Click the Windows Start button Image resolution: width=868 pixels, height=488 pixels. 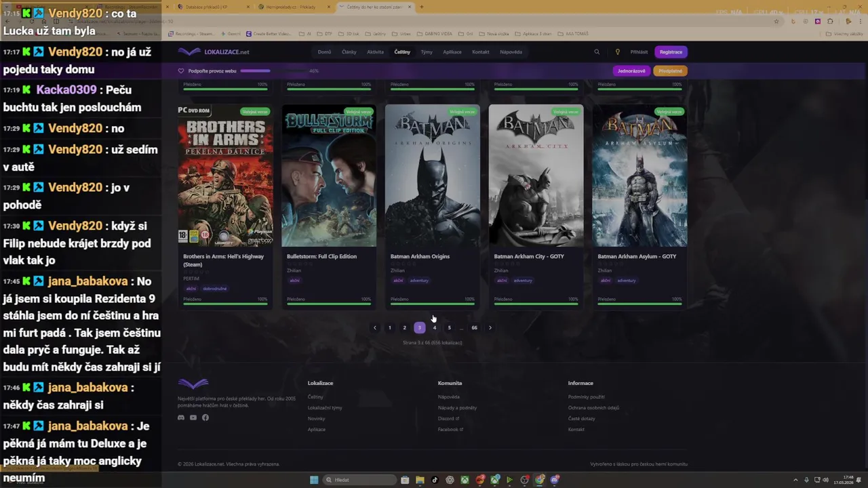[x=314, y=480]
